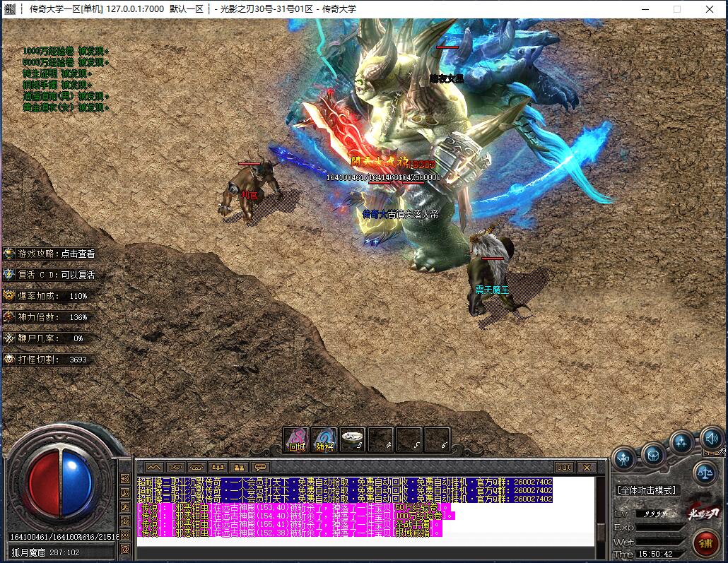
Task: Toggle the trefoil knot chat channel icon
Action: [x=125, y=521]
